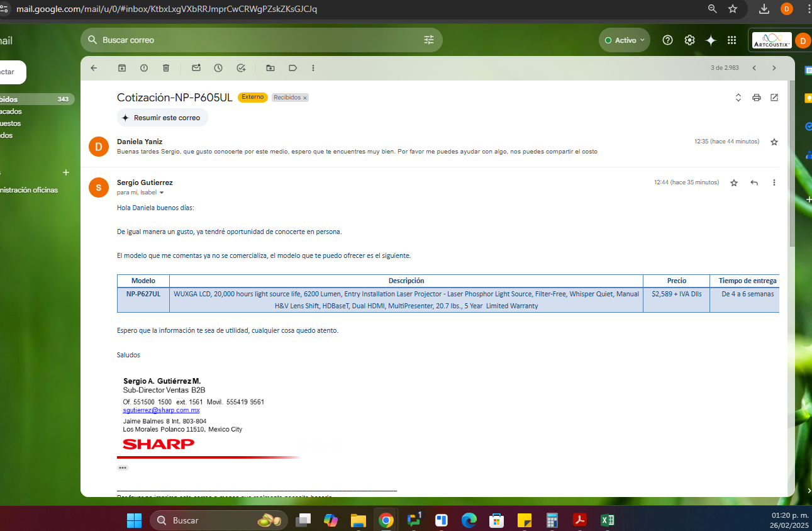The image size is (812, 531).
Task: Click Sergio Gutierrez sender name
Action: point(145,182)
